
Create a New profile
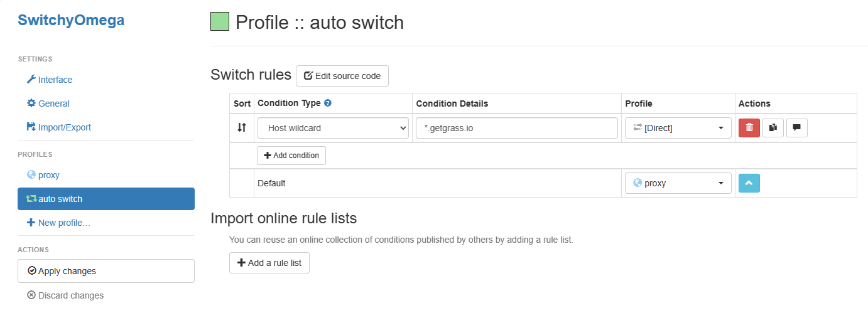coord(63,223)
